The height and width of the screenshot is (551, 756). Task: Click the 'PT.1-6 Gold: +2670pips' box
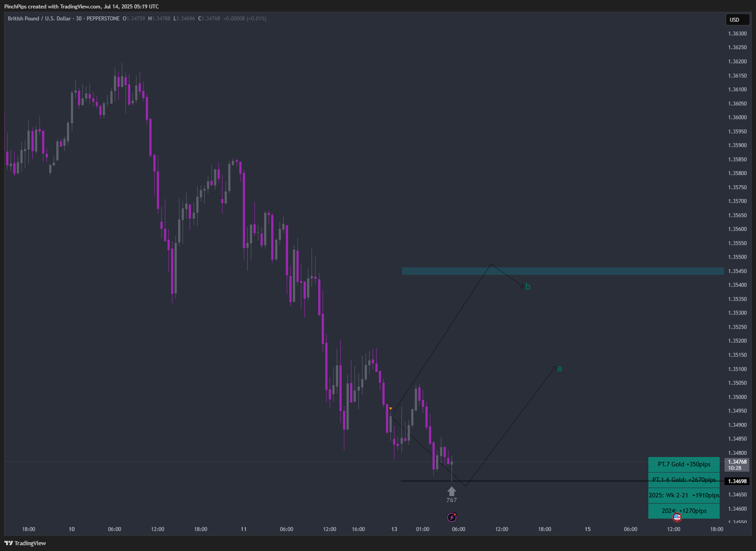(x=684, y=480)
